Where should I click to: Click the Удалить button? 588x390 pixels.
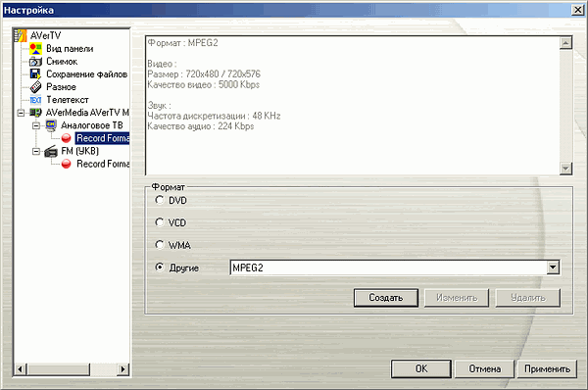[x=528, y=298]
